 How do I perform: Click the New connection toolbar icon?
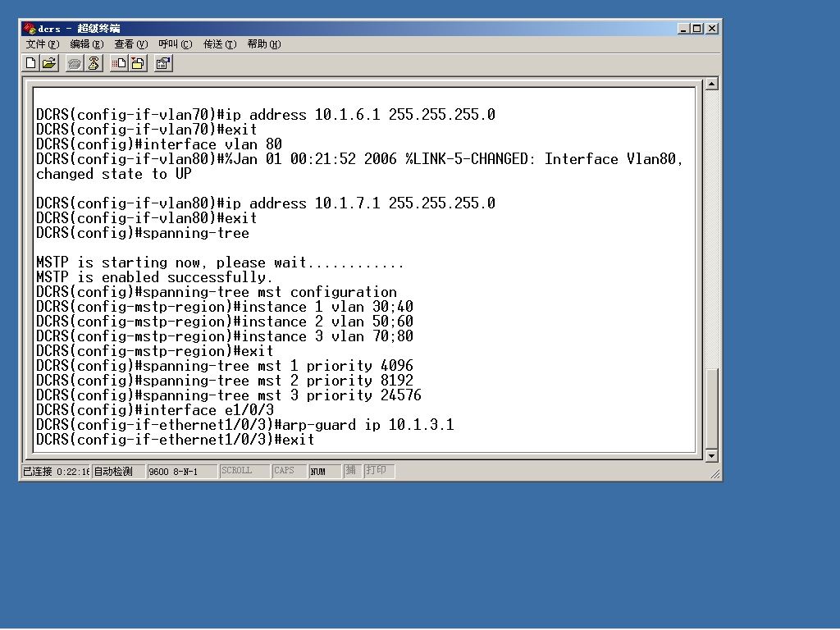coord(31,64)
